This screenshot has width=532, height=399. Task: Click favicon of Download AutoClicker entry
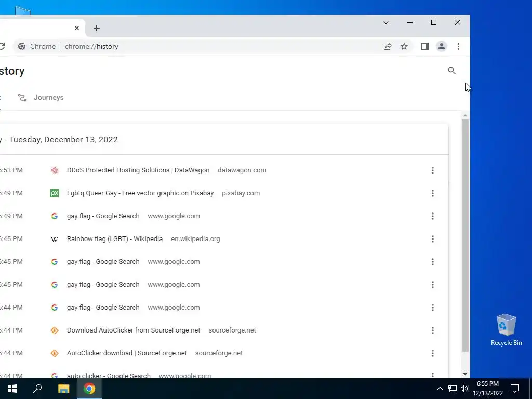54,330
